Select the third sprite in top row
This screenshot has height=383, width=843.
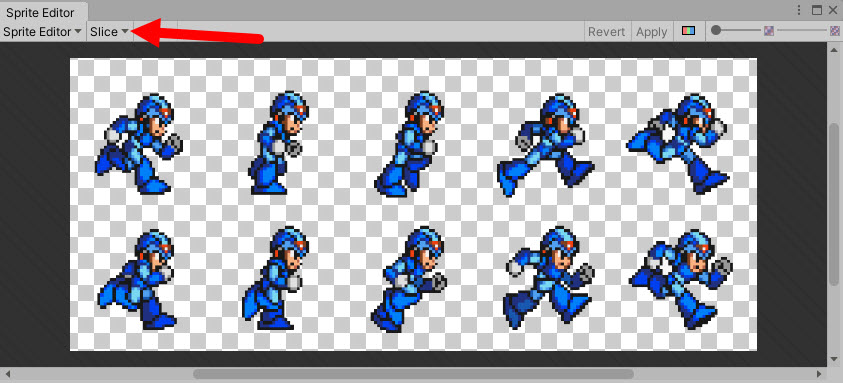coord(409,144)
